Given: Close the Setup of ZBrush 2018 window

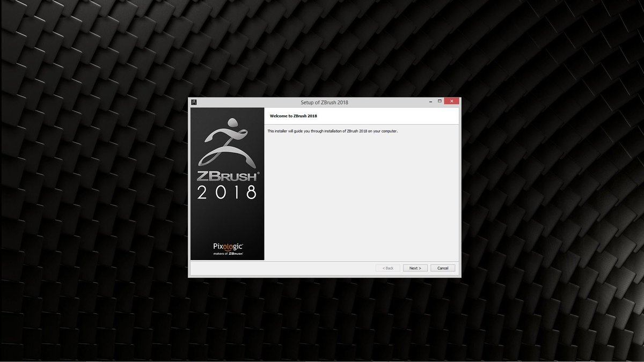Looking at the screenshot, I should click(451, 101).
